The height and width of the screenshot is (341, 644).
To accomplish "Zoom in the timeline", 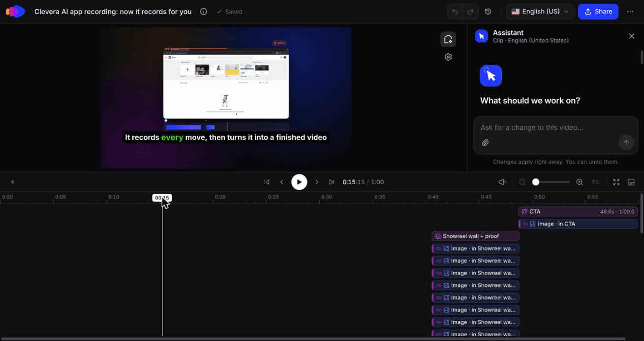I will pos(580,182).
